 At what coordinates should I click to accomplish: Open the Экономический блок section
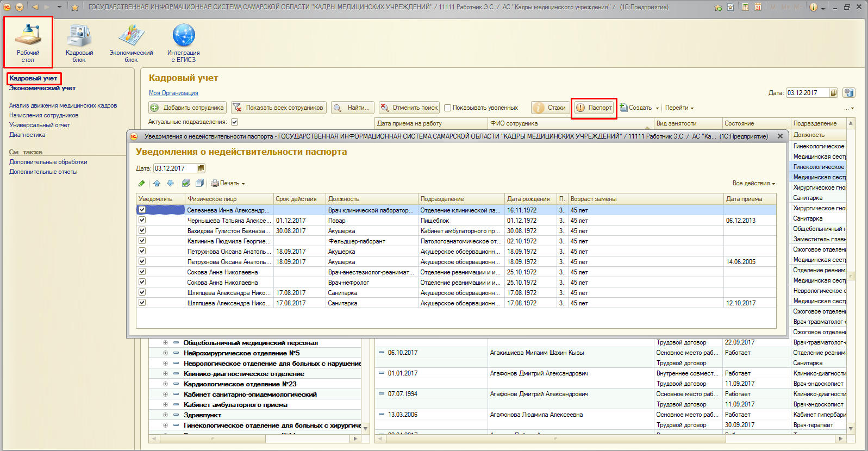pyautogui.click(x=131, y=42)
